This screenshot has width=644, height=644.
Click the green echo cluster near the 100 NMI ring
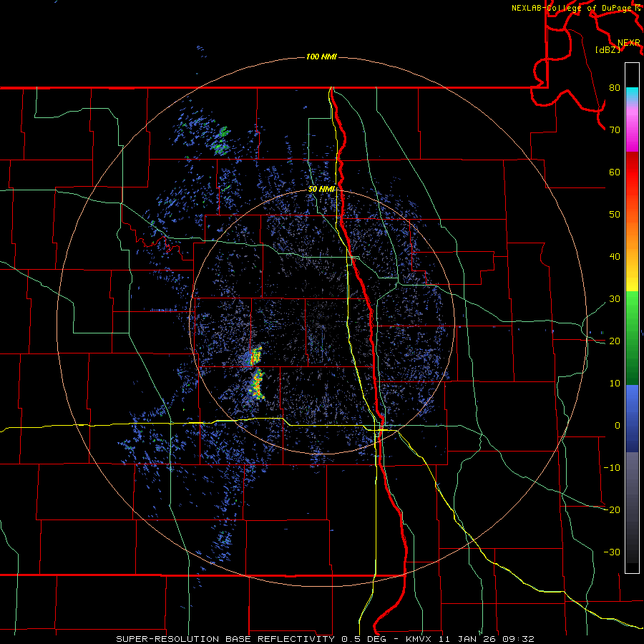tap(223, 141)
